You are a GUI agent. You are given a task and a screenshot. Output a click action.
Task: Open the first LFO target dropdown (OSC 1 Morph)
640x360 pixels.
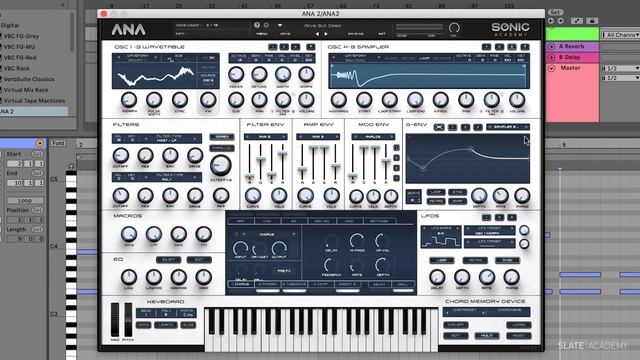tap(490, 231)
